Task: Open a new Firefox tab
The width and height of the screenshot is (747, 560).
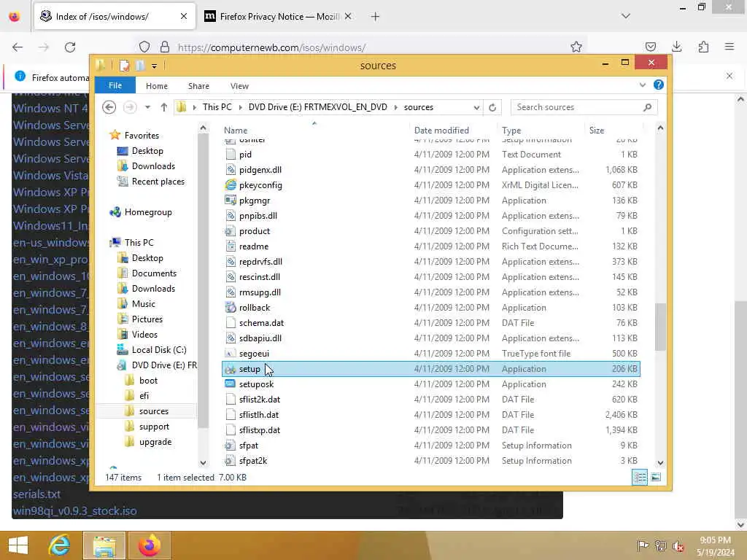Action: (x=376, y=17)
